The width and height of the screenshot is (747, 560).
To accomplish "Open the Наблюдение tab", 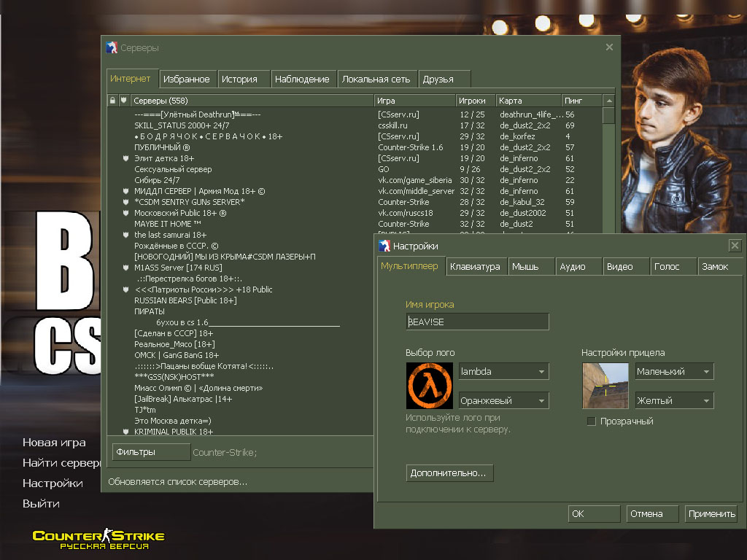I will (303, 79).
